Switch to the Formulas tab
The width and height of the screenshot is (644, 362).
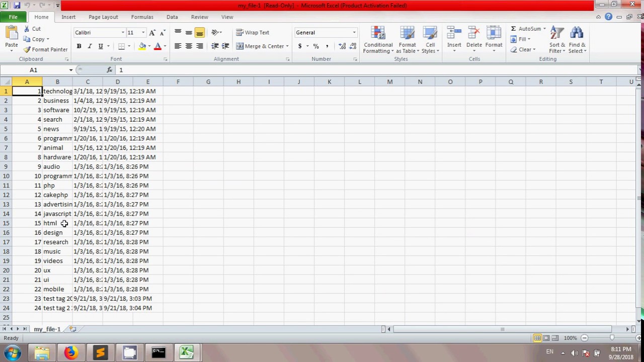[142, 17]
